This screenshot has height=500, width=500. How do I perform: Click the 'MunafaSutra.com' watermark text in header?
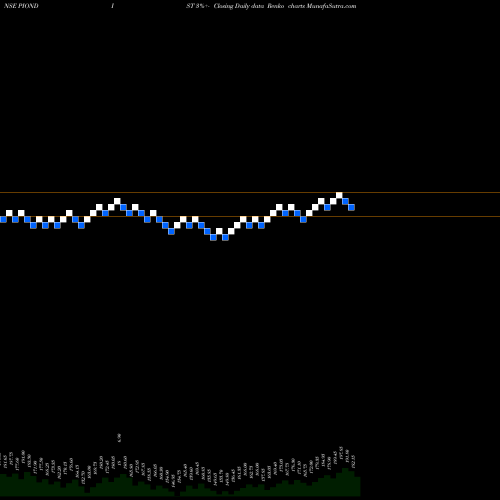point(331,6)
